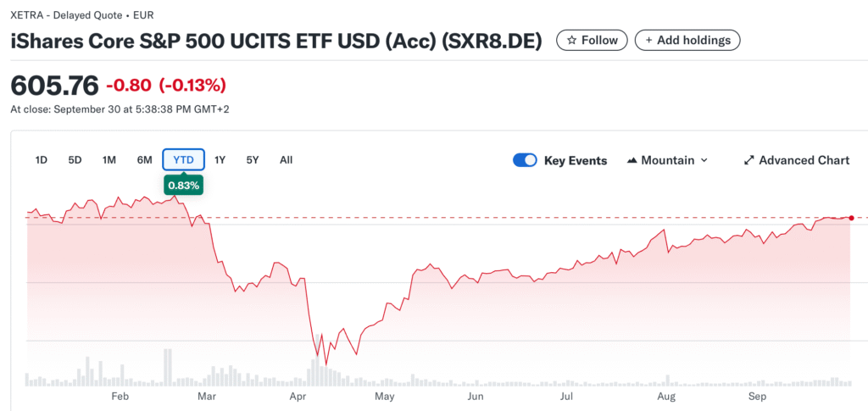Switch to the 6M range
Viewport: 868px width, 411px height.
[x=145, y=159]
